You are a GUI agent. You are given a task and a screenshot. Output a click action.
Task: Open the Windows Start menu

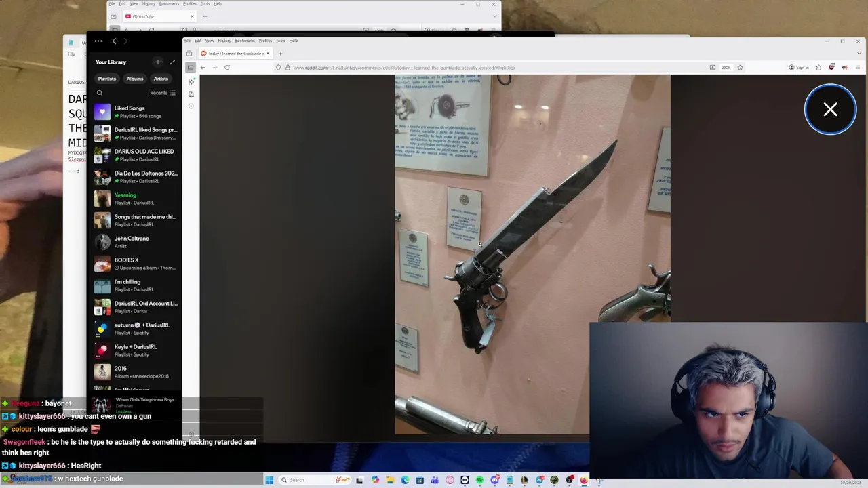point(269,480)
